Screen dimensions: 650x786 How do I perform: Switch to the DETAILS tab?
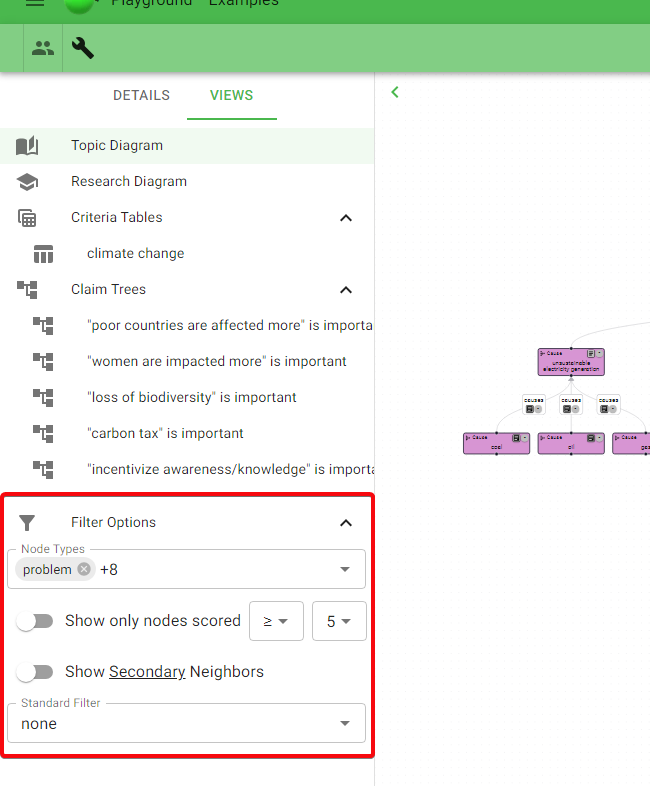tap(141, 95)
